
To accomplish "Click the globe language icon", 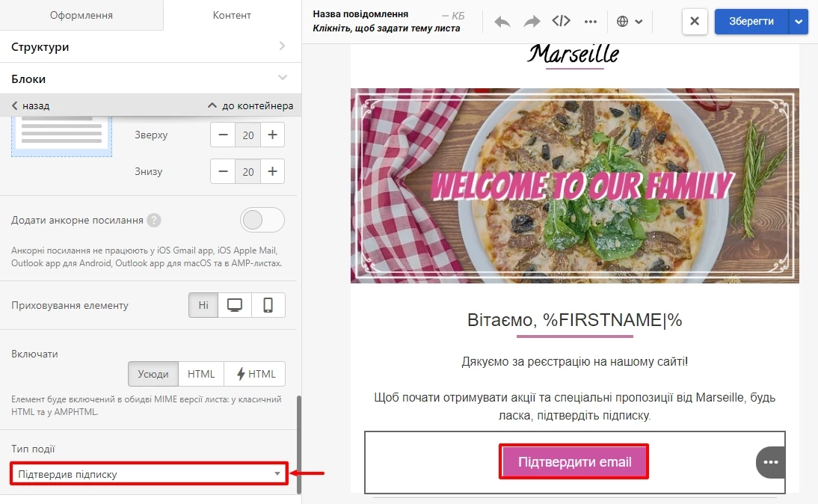I will tap(622, 22).
